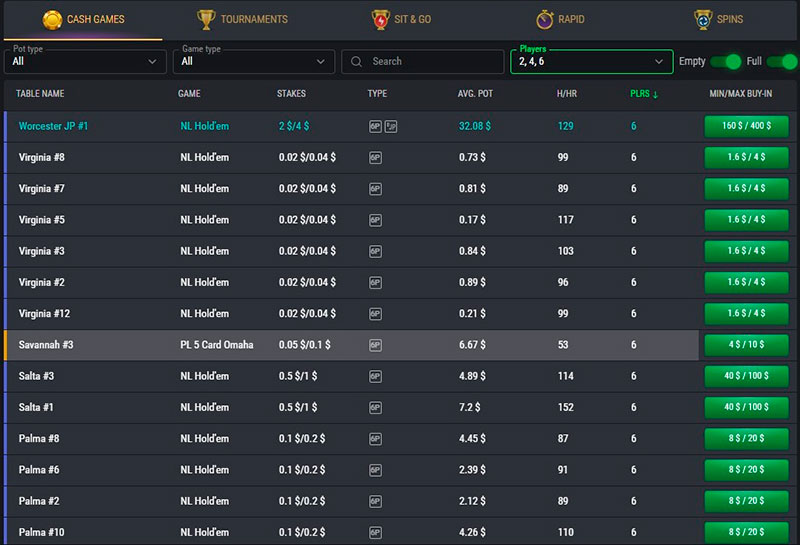Switch to the Cash Games tab

[x=83, y=19]
